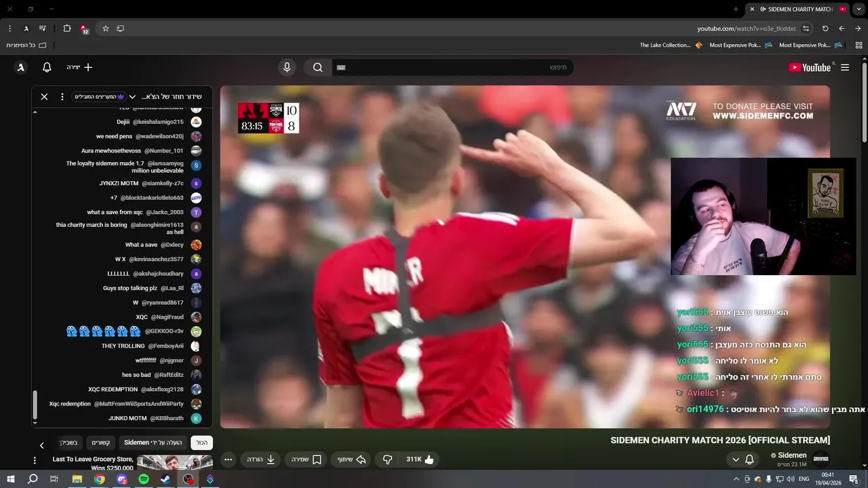The width and height of the screenshot is (868, 488).
Task: Bookmark this page with the star icon
Action: coord(106,28)
